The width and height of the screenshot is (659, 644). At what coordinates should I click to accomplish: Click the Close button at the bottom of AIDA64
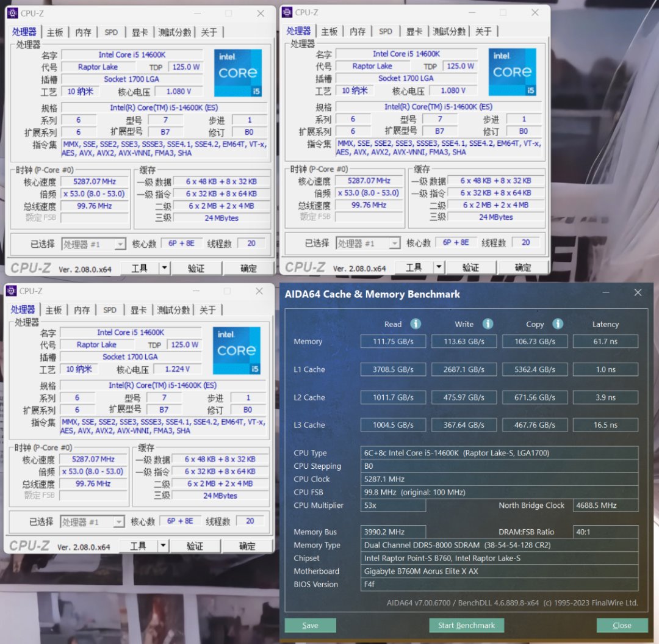(x=622, y=625)
